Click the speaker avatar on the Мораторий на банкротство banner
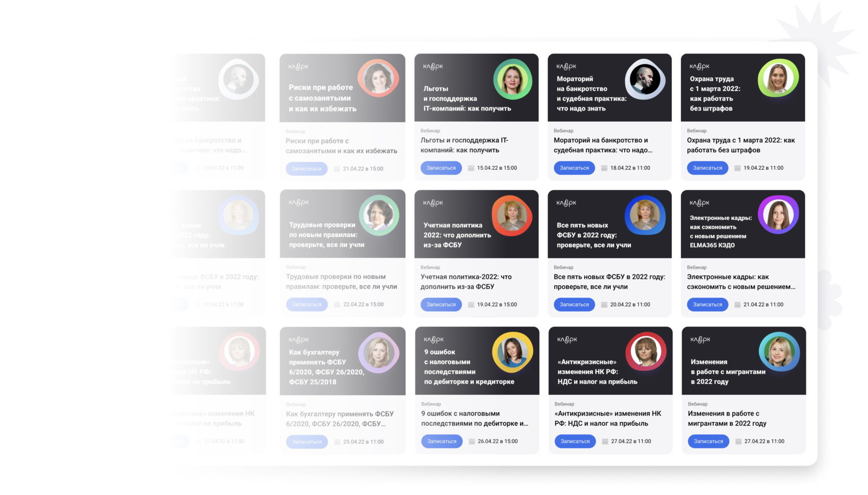Viewport: 868px width, 495px height. click(645, 79)
